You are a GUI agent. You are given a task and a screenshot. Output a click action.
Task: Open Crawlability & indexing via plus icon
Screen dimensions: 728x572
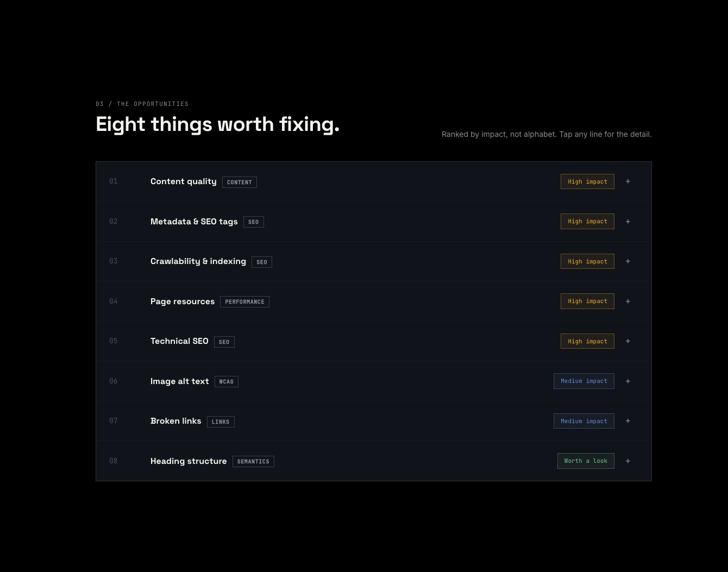pos(627,261)
